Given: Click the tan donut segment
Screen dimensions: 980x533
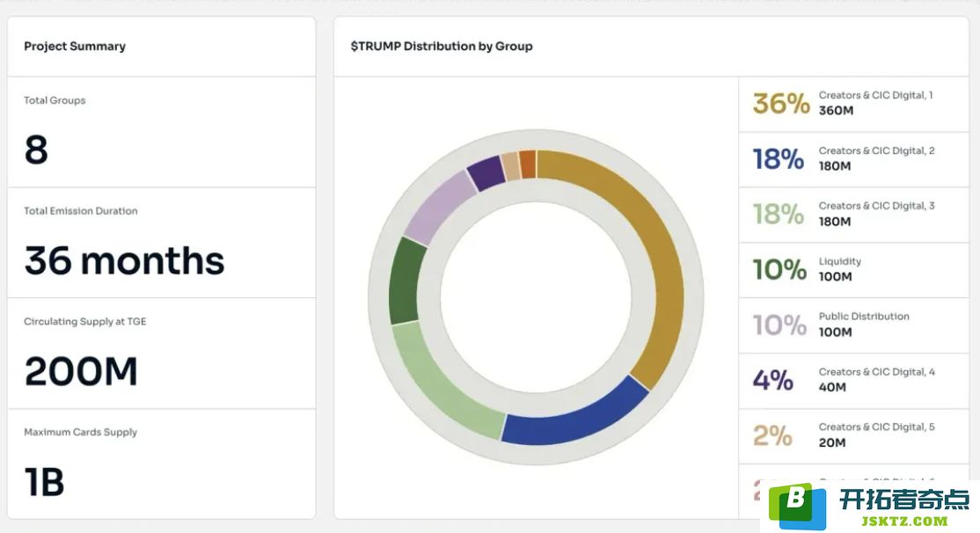Looking at the screenshot, I should point(511,166).
